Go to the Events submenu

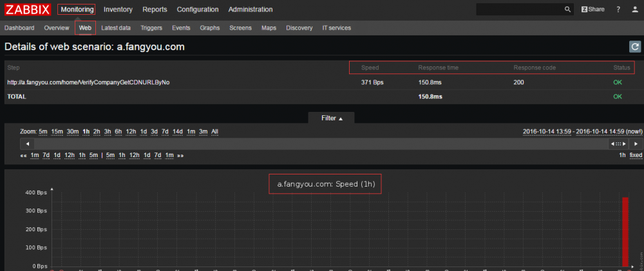pyautogui.click(x=181, y=28)
